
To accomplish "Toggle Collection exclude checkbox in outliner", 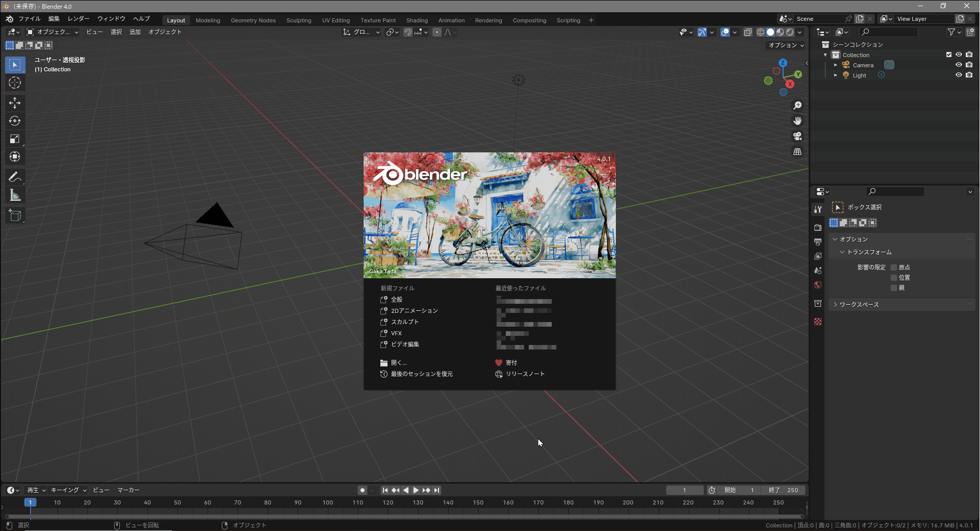I will (948, 55).
